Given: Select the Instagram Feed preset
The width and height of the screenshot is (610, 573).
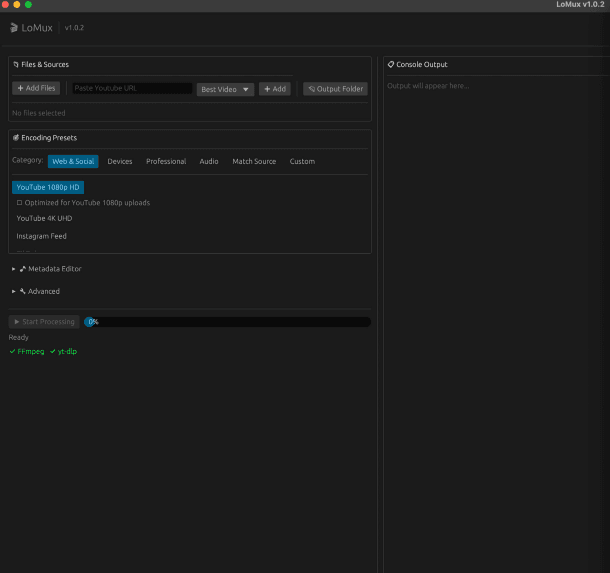Looking at the screenshot, I should pyautogui.click(x=42, y=236).
